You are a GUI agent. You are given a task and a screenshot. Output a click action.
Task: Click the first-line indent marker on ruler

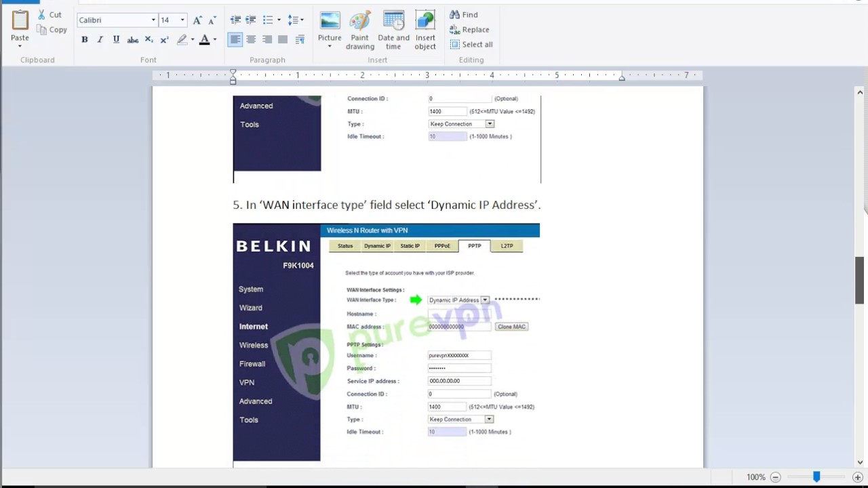(x=233, y=72)
